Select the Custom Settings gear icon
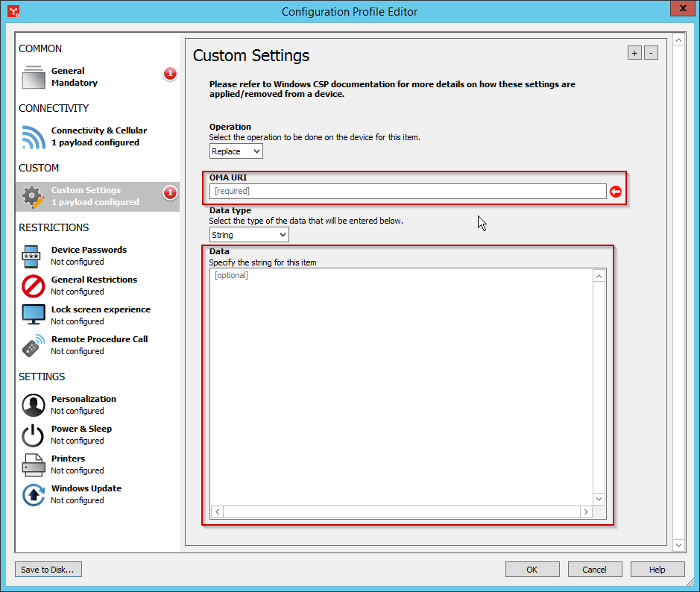700x592 pixels. pos(31,195)
